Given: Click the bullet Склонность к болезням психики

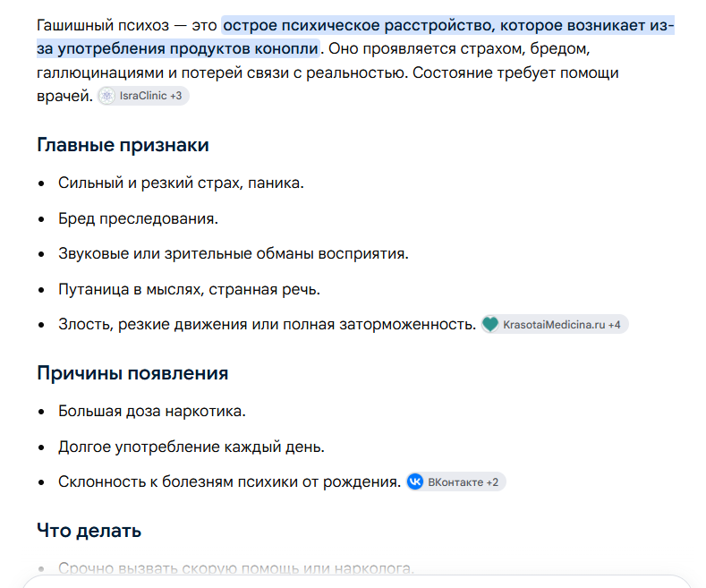Looking at the screenshot, I should click(x=229, y=482).
